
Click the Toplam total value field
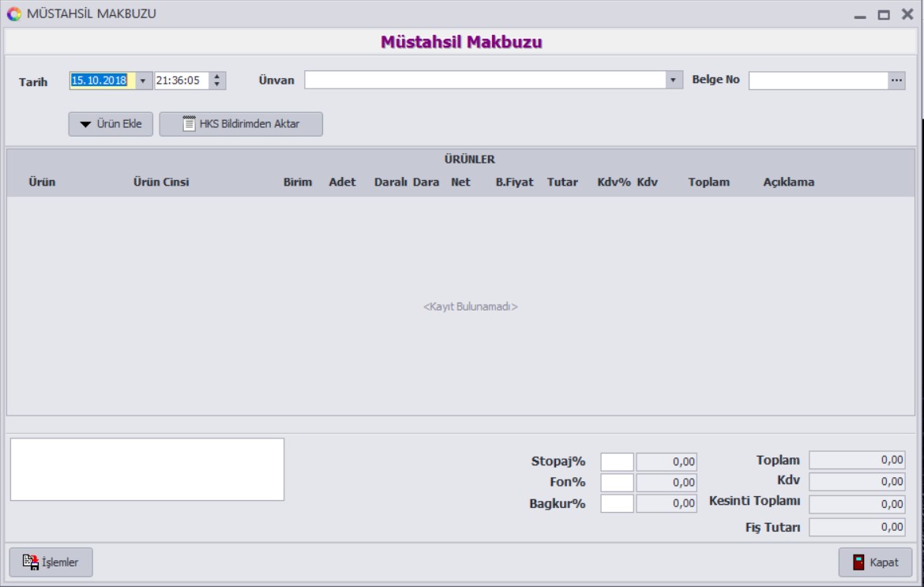tap(857, 460)
